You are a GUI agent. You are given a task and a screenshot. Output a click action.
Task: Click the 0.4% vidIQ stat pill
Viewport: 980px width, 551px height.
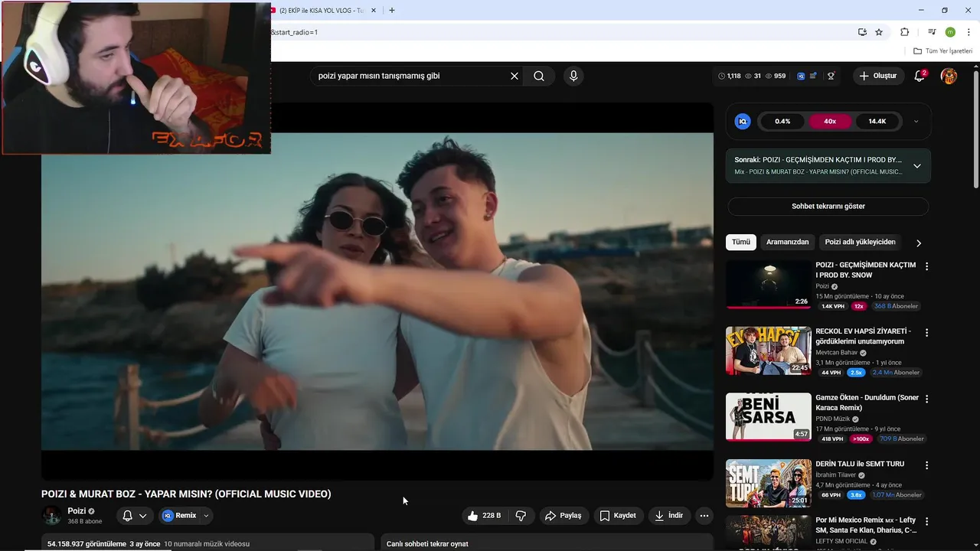click(782, 121)
